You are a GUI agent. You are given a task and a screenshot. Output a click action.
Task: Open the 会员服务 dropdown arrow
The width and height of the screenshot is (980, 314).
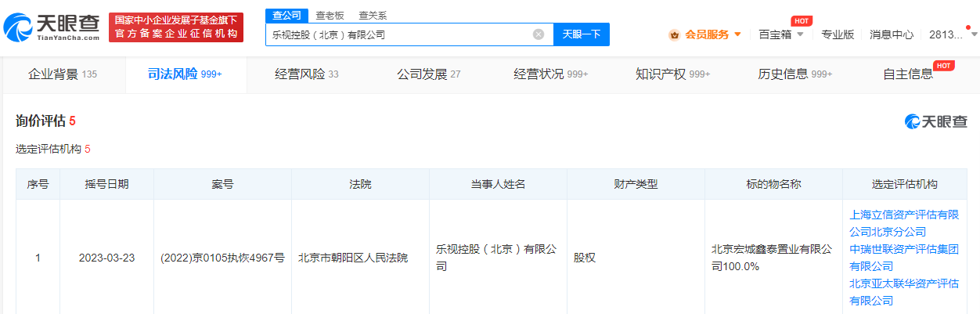pyautogui.click(x=737, y=34)
